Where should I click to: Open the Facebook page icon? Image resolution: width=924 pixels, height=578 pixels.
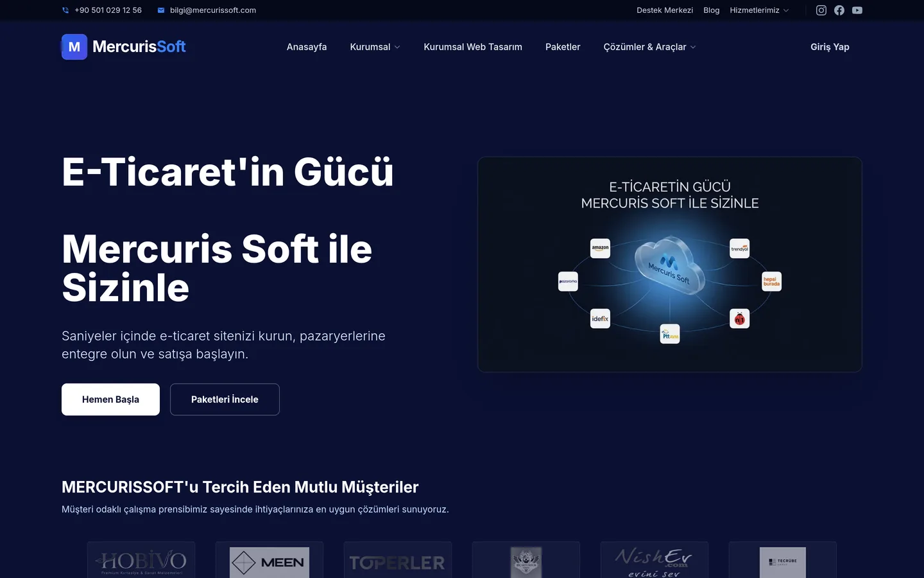(839, 10)
